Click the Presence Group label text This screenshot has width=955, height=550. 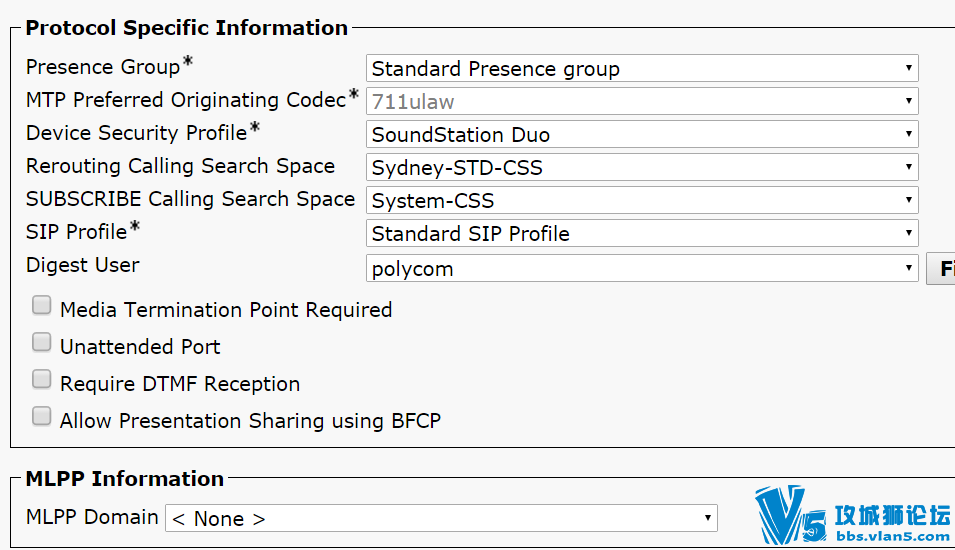point(103,67)
